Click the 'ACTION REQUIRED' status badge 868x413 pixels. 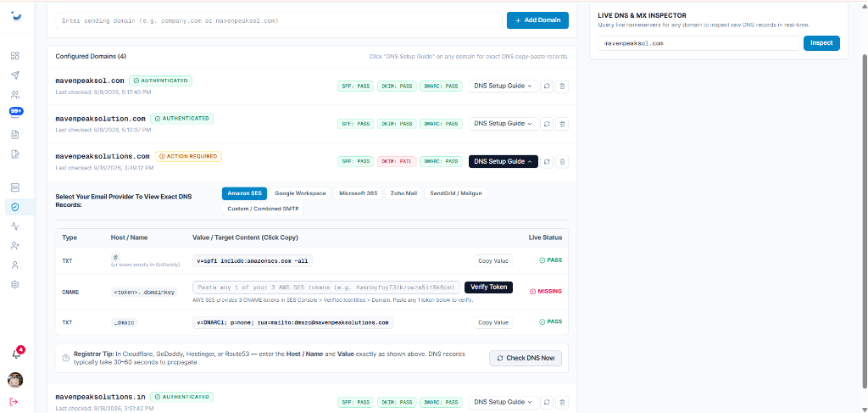(188, 156)
